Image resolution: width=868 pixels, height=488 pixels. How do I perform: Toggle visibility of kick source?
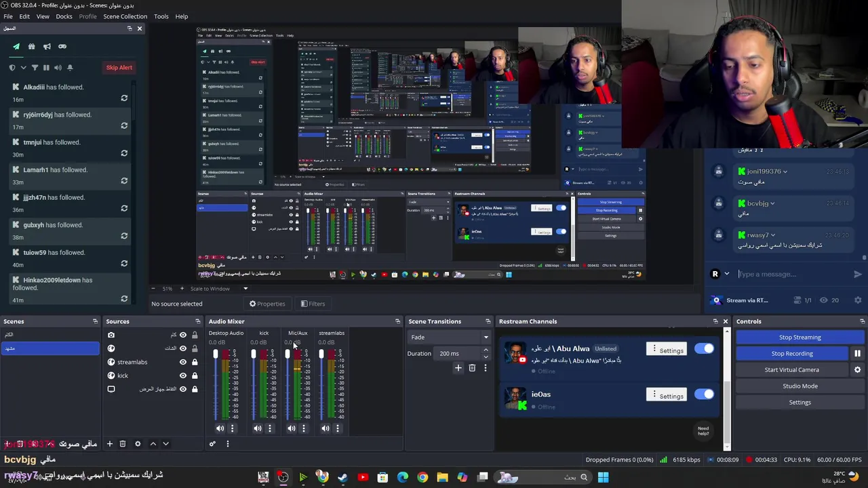[182, 375]
